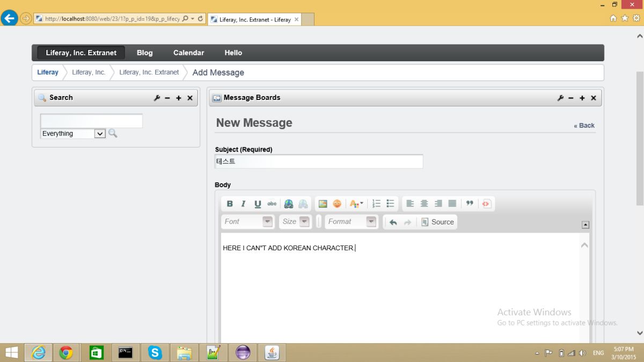
Task: Click the Search portlet text field
Action: coord(91,121)
